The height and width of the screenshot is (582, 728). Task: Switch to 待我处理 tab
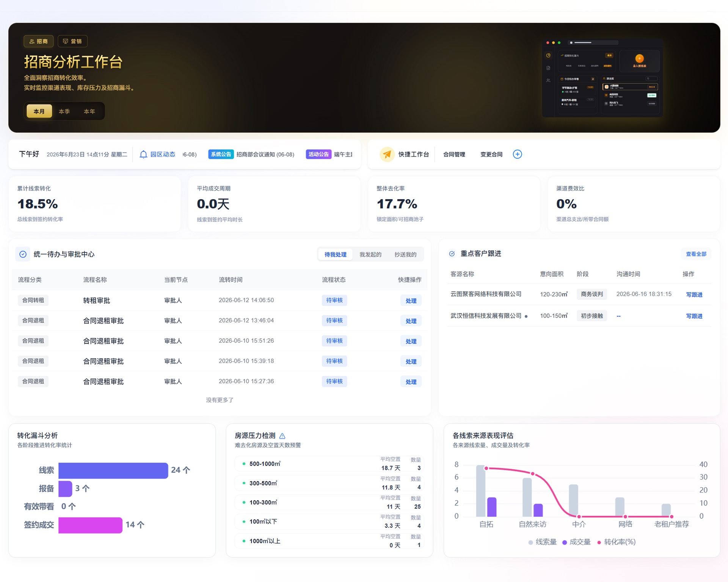click(335, 255)
